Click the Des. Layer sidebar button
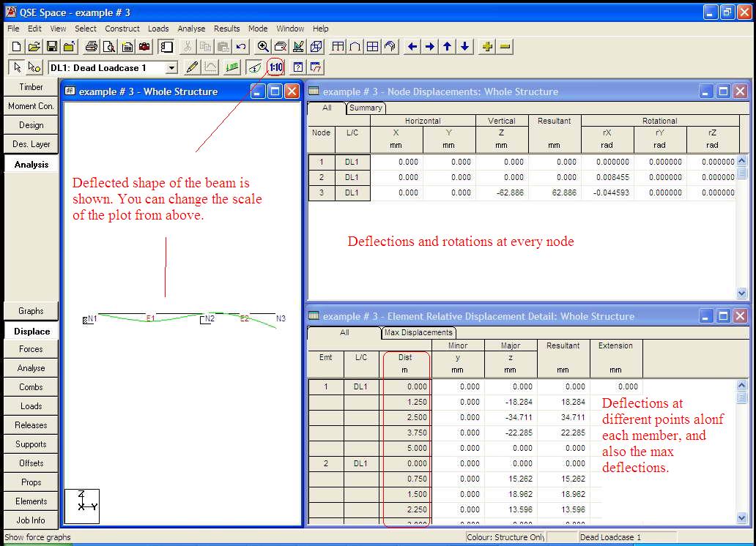The height and width of the screenshot is (546, 756). (31, 144)
